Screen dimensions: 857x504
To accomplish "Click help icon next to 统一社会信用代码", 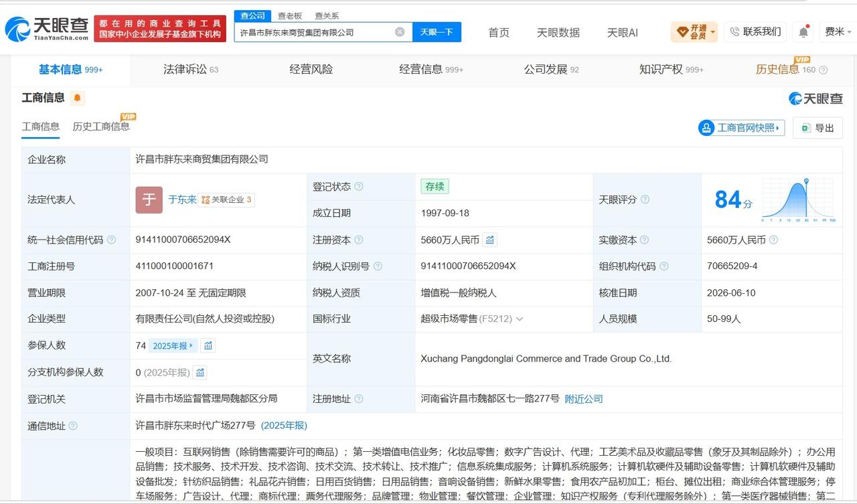I will coord(111,240).
